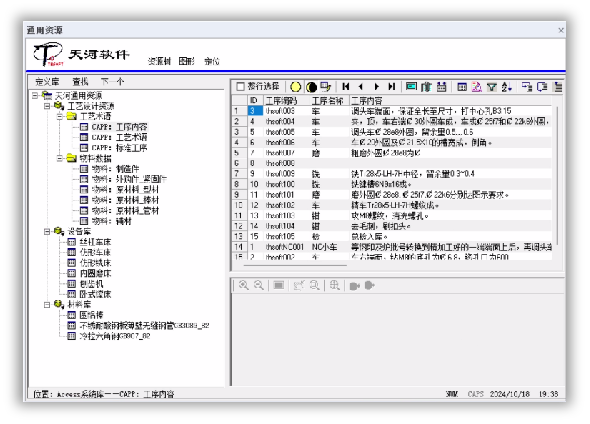Open the 资源树 menu
Screen dimensions: 590x424
159,61
